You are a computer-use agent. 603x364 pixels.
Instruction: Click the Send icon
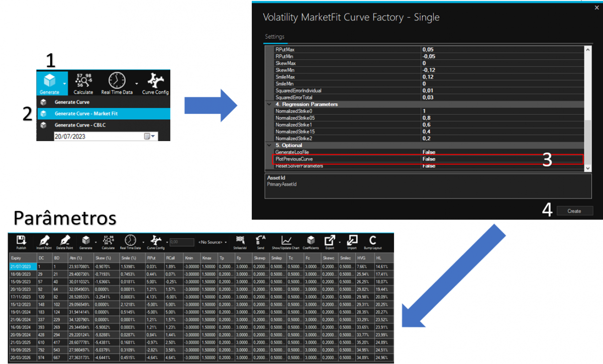click(x=260, y=241)
